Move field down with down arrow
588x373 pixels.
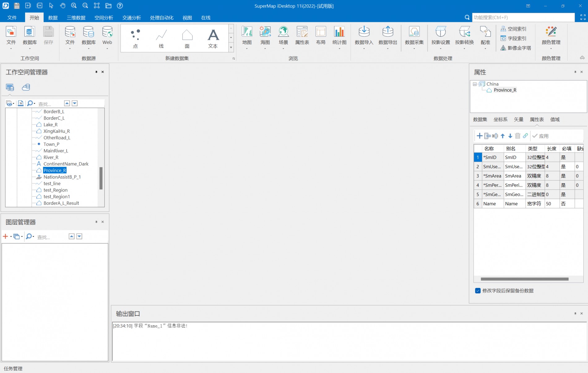click(x=510, y=136)
